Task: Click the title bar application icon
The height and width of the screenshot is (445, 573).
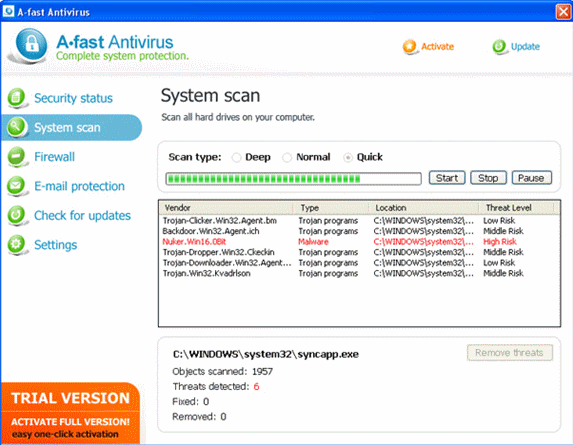Action: pyautogui.click(x=8, y=11)
